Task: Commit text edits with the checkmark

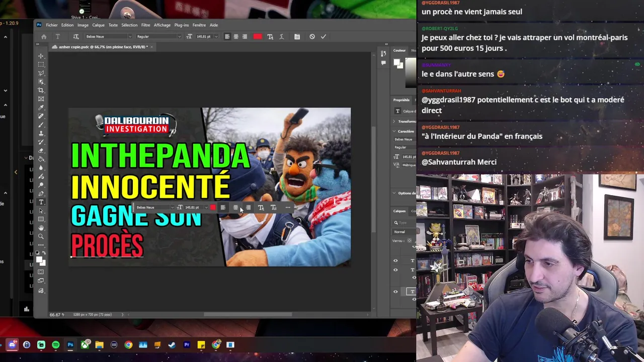Action: point(324,37)
